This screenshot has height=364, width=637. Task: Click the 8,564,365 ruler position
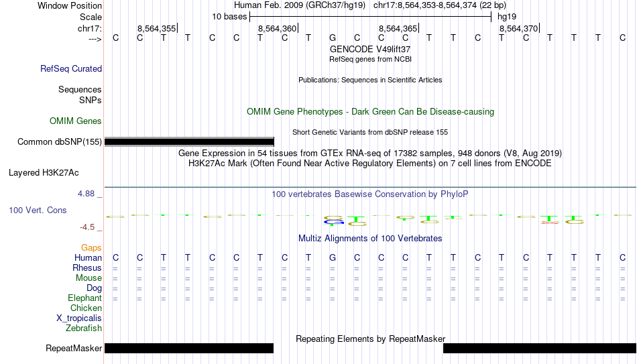pos(398,28)
